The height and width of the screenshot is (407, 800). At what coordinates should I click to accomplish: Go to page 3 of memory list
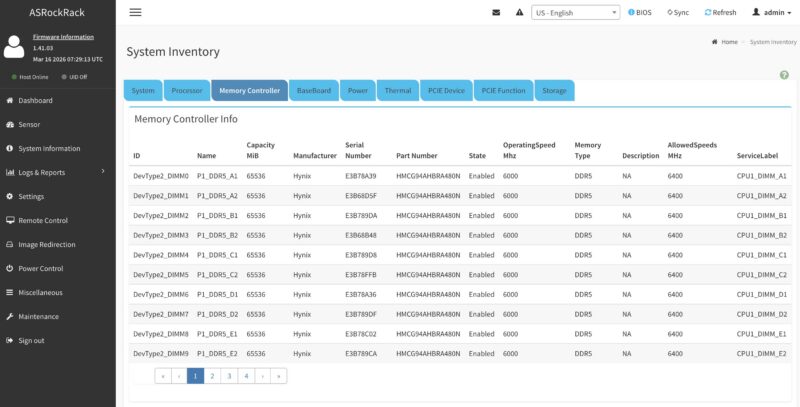(x=229, y=376)
